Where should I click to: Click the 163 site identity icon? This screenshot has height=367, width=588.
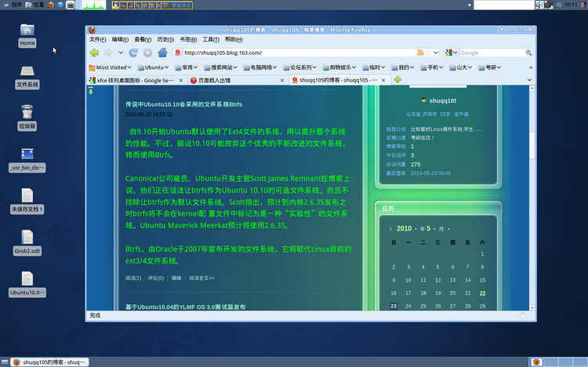[178, 53]
